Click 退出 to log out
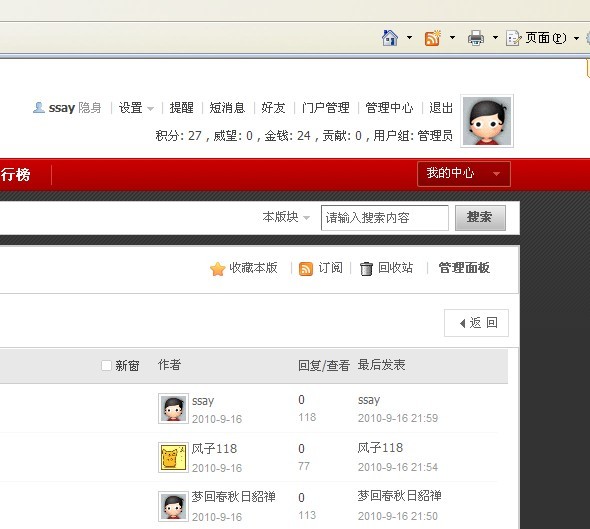The width and height of the screenshot is (590, 529). click(x=441, y=108)
